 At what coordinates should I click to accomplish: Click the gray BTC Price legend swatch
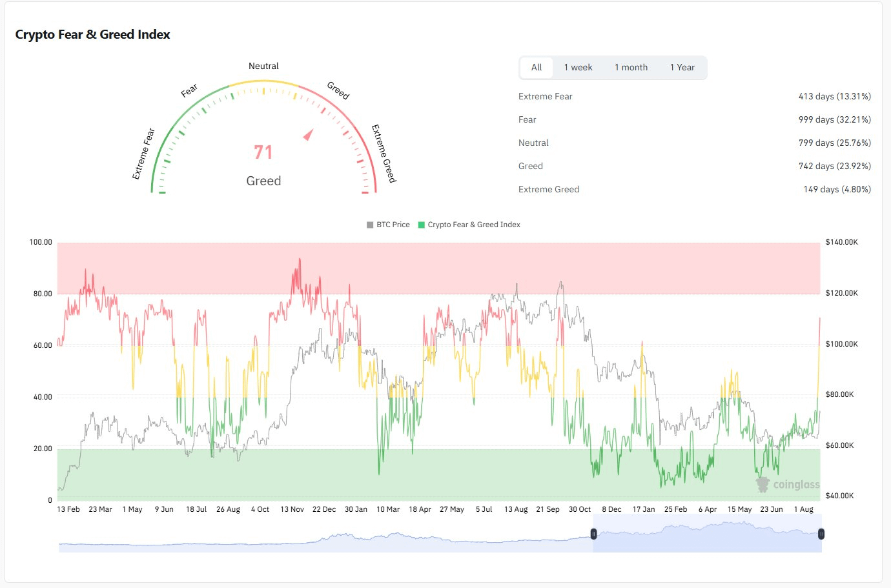pyautogui.click(x=370, y=225)
